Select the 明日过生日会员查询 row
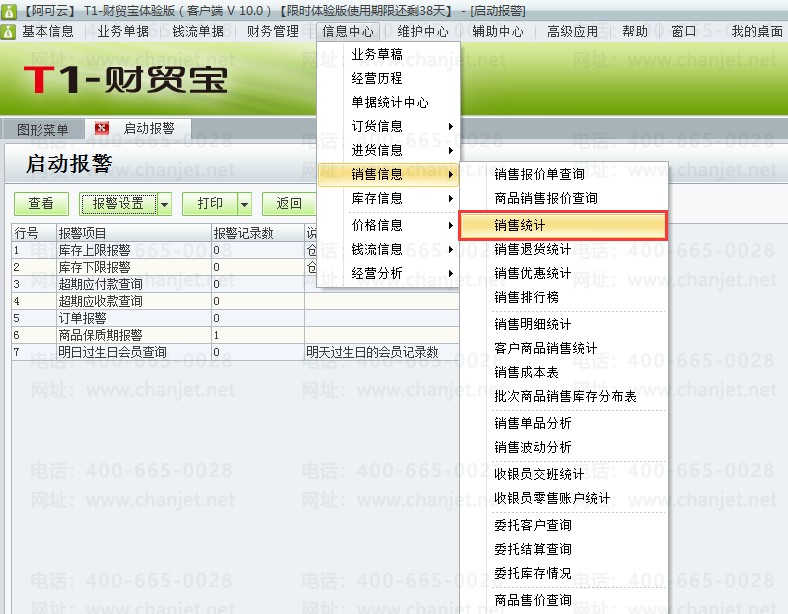 pyautogui.click(x=235, y=352)
